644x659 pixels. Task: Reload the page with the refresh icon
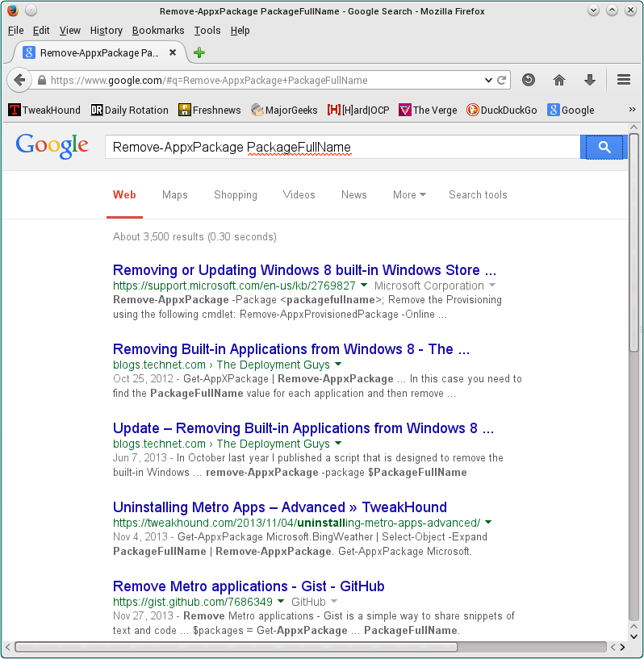coord(501,80)
